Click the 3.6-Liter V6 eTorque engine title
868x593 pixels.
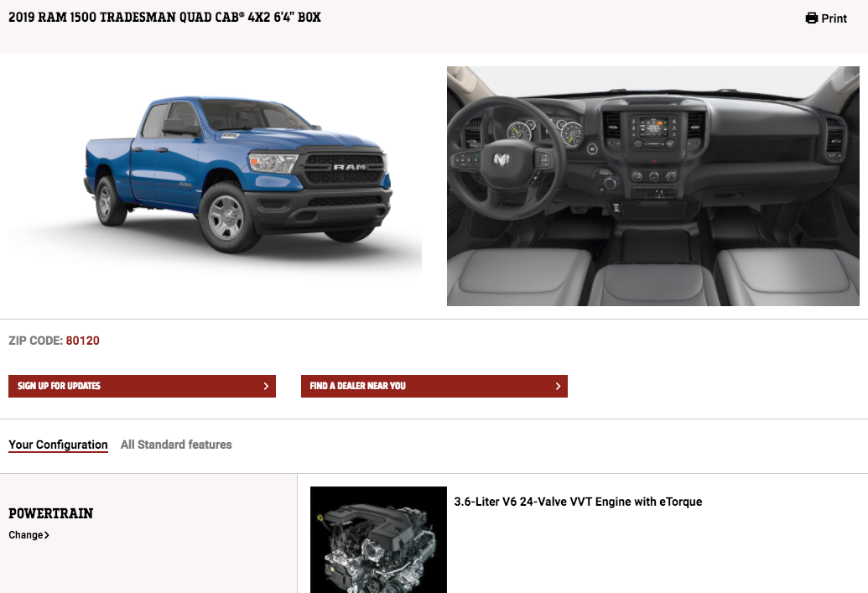(578, 502)
